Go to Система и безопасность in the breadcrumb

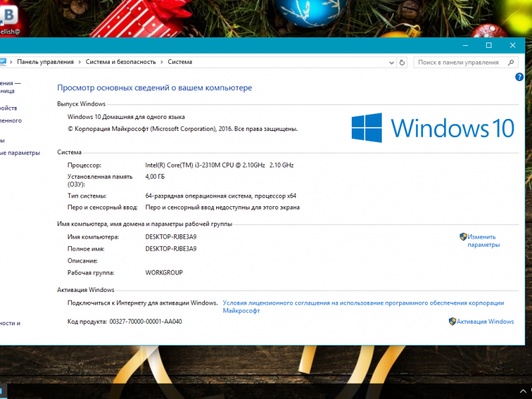[x=120, y=62]
